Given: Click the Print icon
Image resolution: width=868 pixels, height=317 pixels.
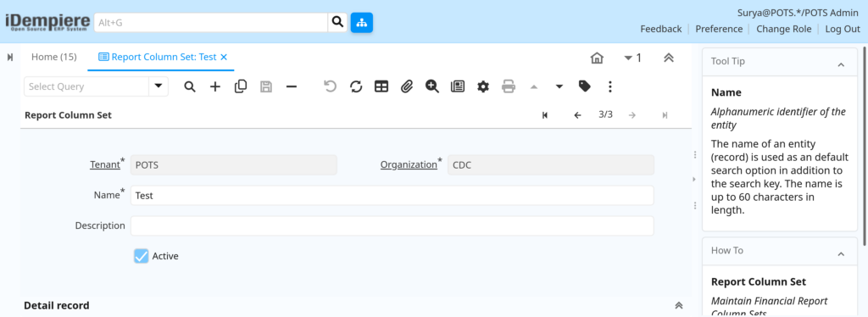Looking at the screenshot, I should tap(509, 86).
